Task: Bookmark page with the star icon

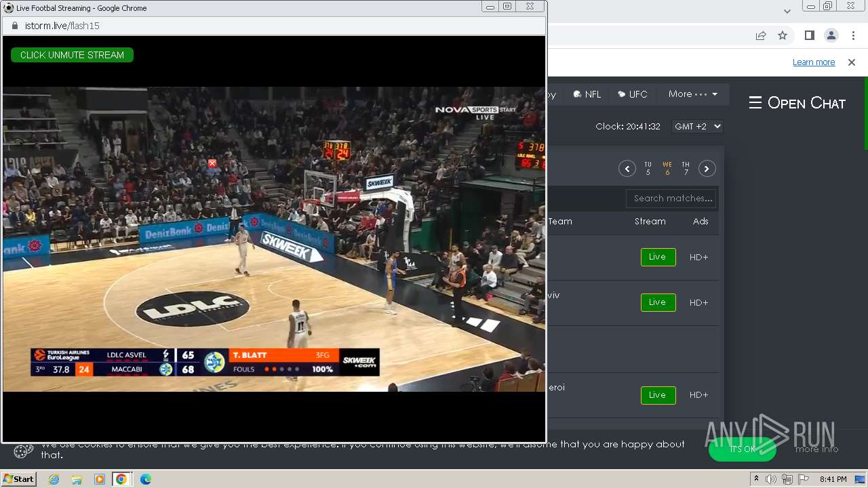Action: pos(783,35)
